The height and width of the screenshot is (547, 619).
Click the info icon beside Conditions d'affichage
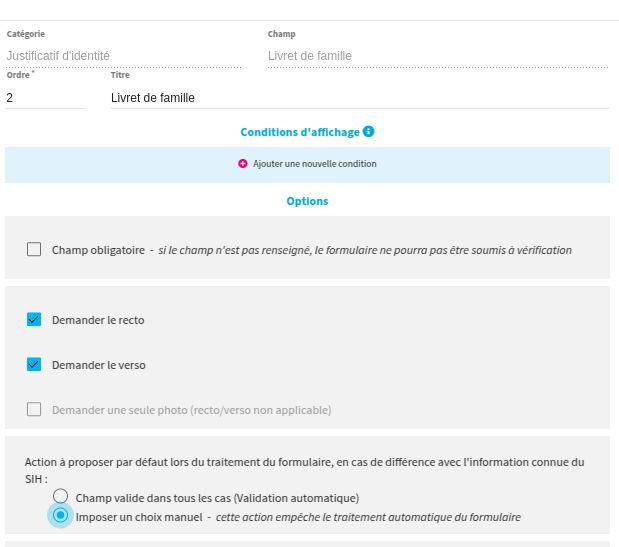click(x=369, y=132)
